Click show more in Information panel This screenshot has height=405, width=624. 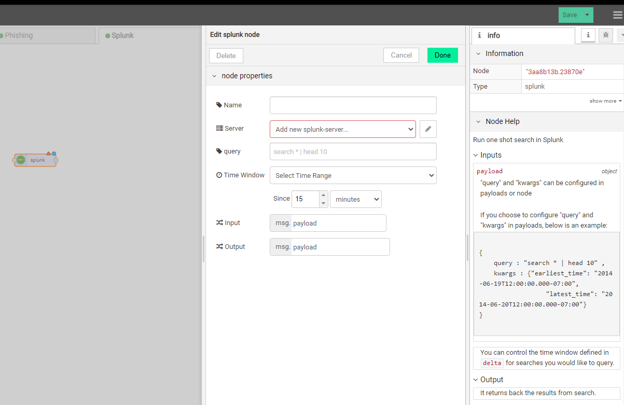point(605,101)
